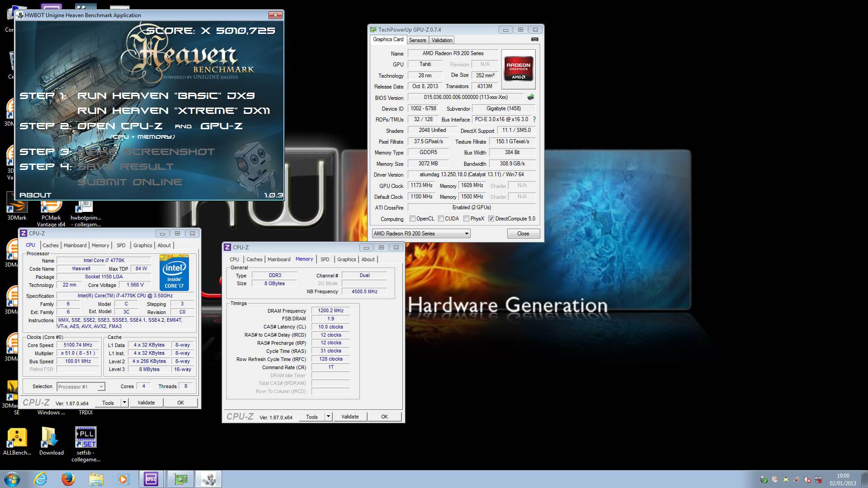Click Run Heaven "Xtreme" DX11 in HWBOT
868x488 pixels.
174,111
